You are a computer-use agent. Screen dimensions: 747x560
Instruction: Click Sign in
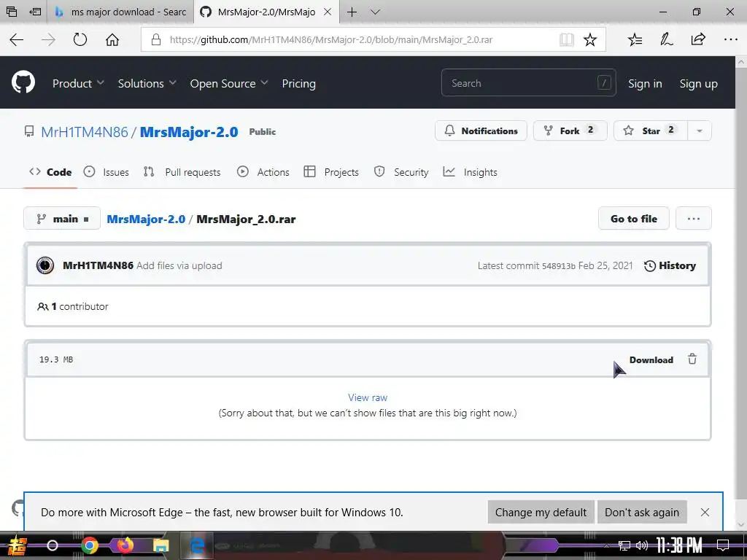point(645,83)
